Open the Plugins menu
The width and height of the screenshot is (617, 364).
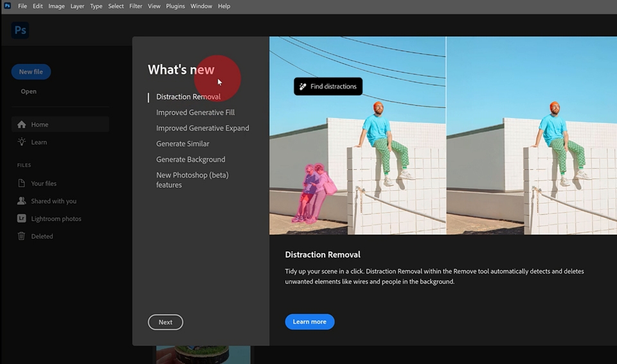(175, 6)
